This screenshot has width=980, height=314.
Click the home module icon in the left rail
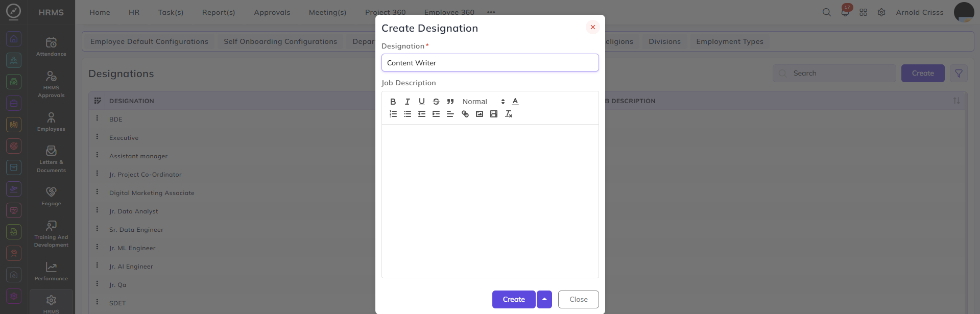pyautogui.click(x=14, y=39)
